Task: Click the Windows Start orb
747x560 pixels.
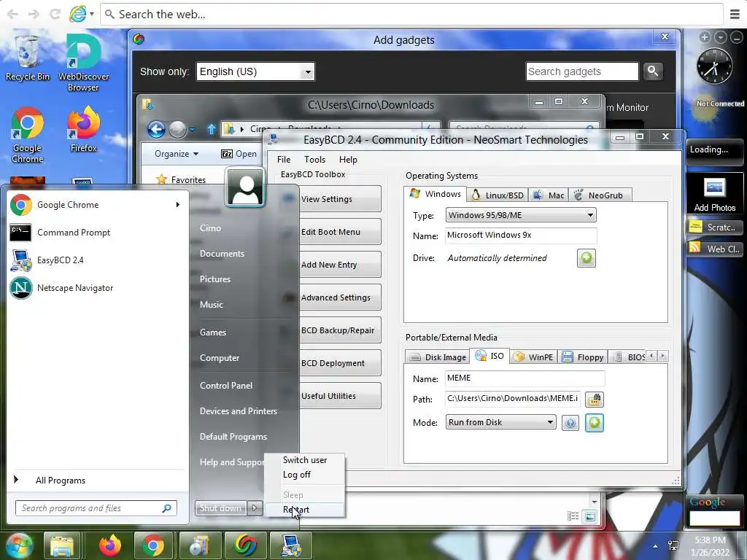Action: [20, 545]
